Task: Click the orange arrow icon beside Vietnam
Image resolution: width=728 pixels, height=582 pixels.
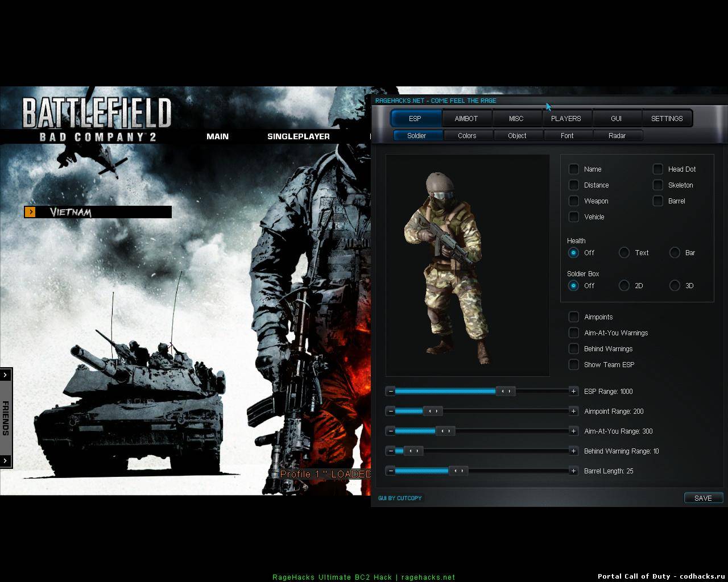Action: click(x=30, y=212)
